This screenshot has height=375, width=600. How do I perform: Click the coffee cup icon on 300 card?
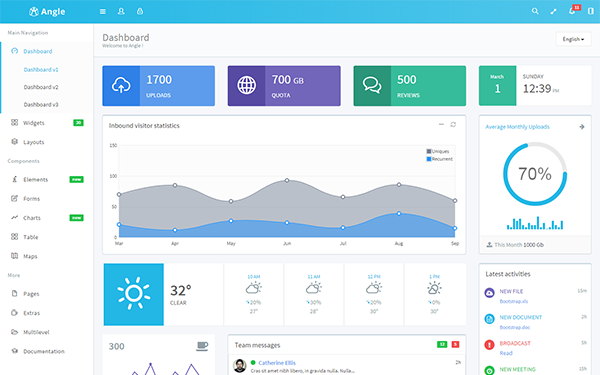tap(202, 346)
